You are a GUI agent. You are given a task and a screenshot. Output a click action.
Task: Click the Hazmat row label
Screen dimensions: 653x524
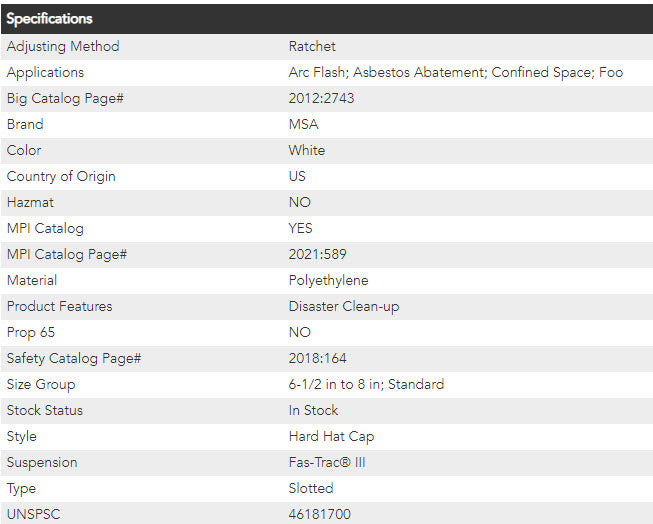[30, 202]
